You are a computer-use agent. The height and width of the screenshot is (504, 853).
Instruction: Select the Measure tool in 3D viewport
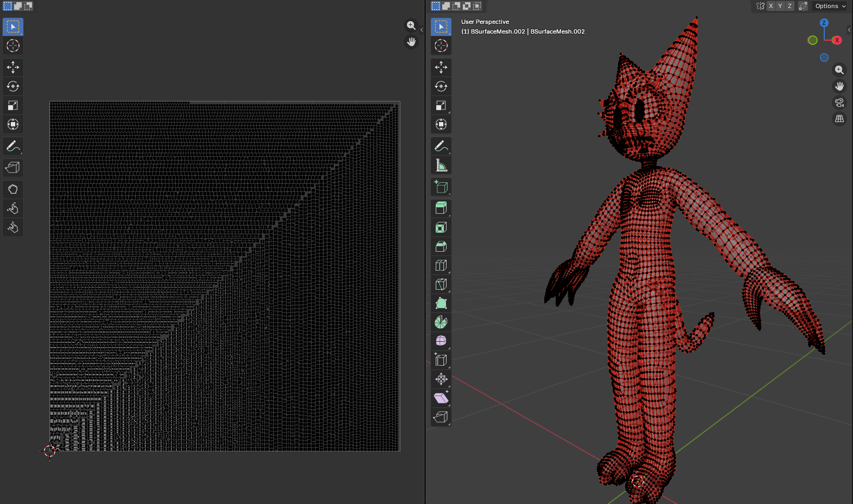(x=441, y=165)
